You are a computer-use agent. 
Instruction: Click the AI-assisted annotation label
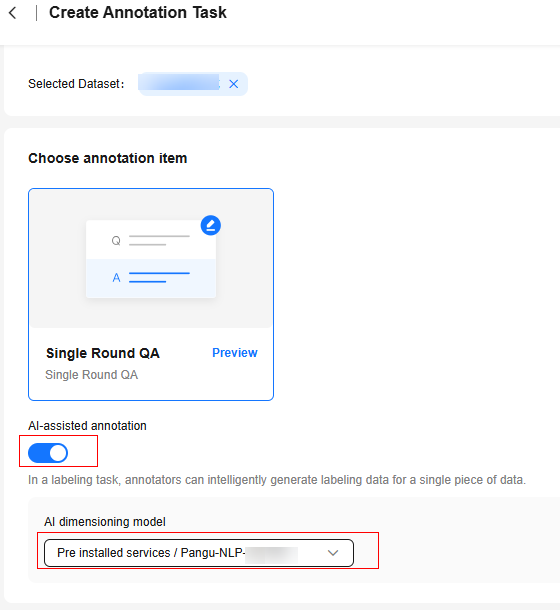pyautogui.click(x=87, y=426)
